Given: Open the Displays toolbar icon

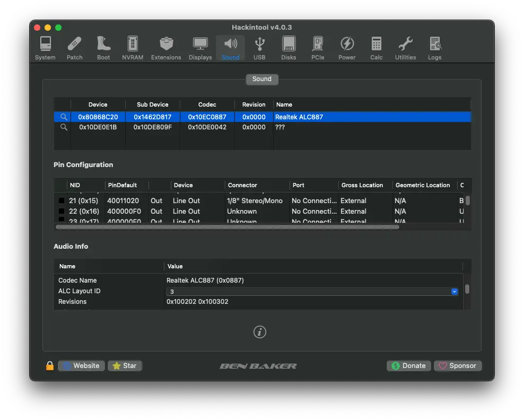Looking at the screenshot, I should click(200, 44).
